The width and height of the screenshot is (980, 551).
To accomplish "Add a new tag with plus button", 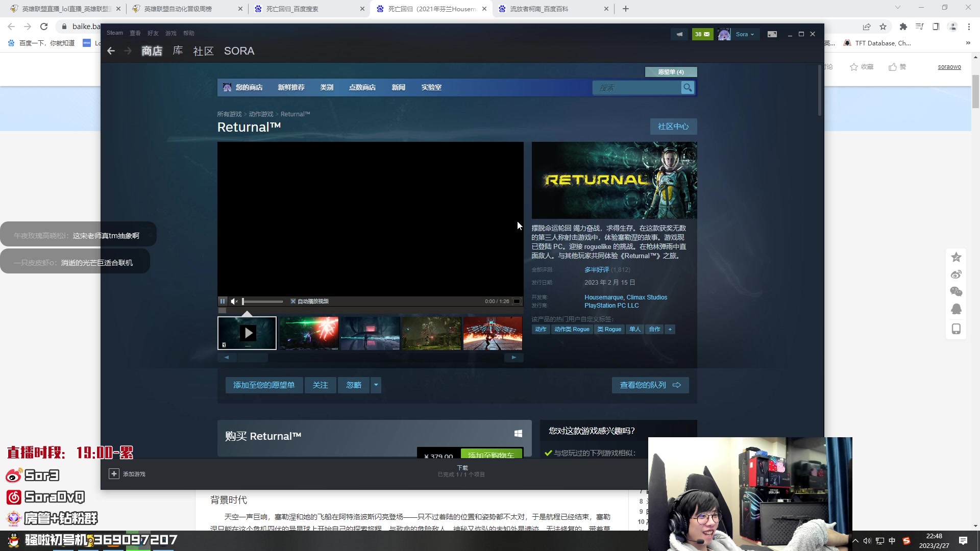I will point(670,330).
